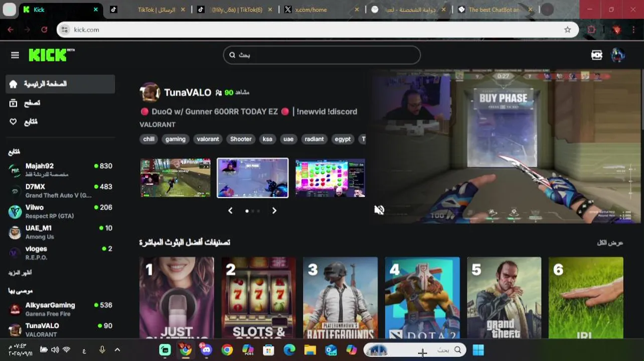The image size is (644, 361).
Task: Open PUBG Battlegrounds category card
Action: (340, 297)
